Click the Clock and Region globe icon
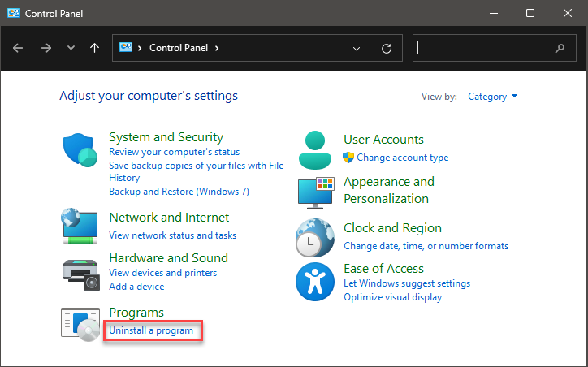Image resolution: width=588 pixels, height=367 pixels. point(315,238)
